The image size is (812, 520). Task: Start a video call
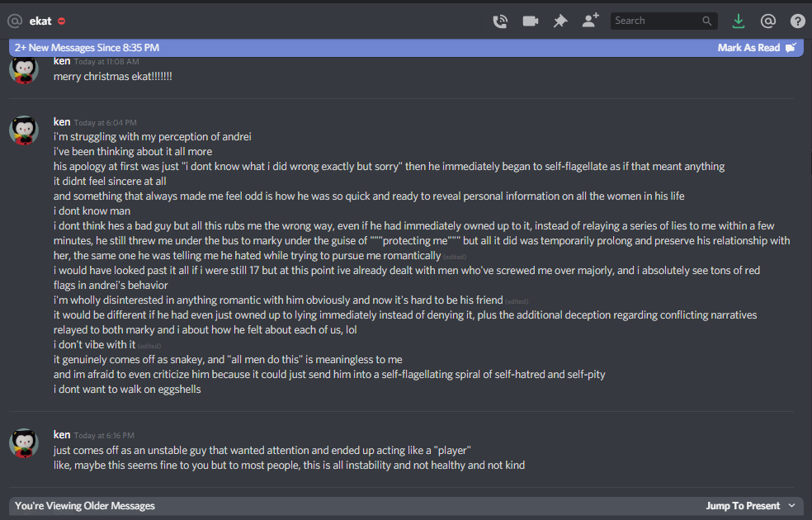(x=531, y=21)
